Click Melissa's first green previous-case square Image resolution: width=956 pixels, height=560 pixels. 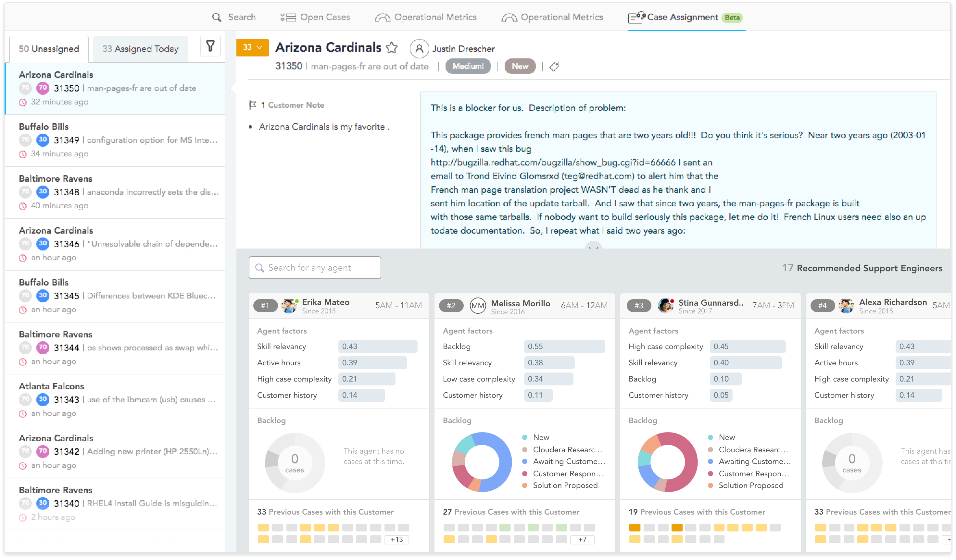[505, 528]
